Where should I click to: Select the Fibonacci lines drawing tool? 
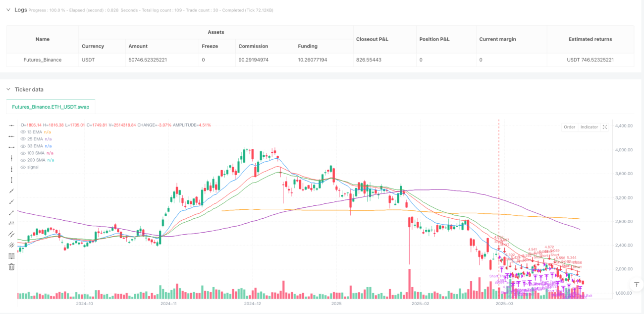tap(11, 256)
